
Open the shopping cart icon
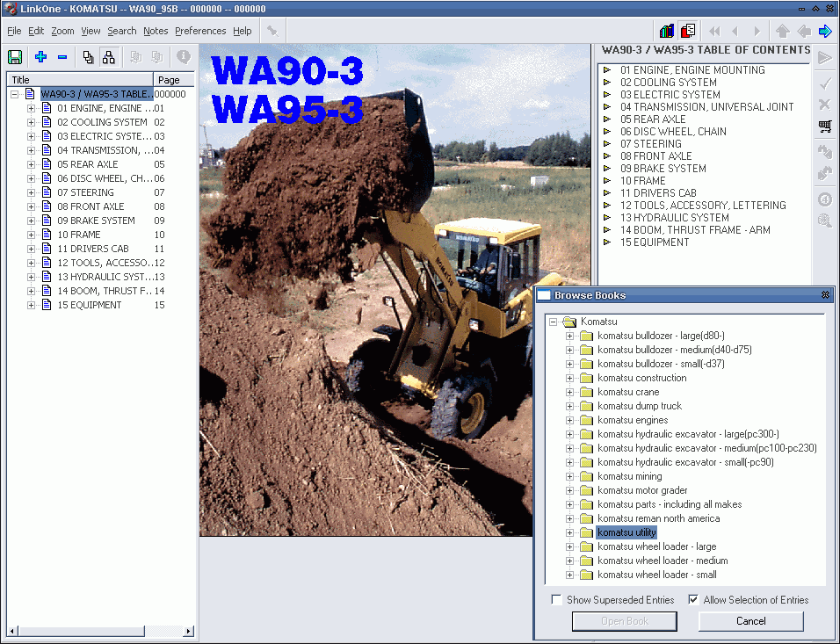[x=825, y=127]
